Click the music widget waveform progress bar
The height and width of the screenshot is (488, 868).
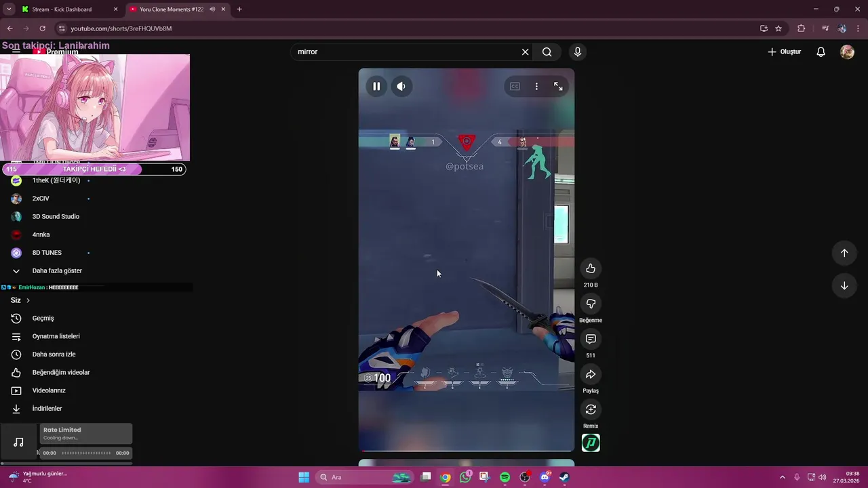86,453
